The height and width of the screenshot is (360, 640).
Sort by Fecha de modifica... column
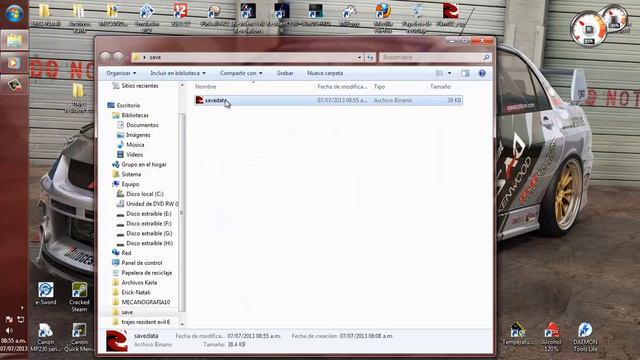point(342,87)
